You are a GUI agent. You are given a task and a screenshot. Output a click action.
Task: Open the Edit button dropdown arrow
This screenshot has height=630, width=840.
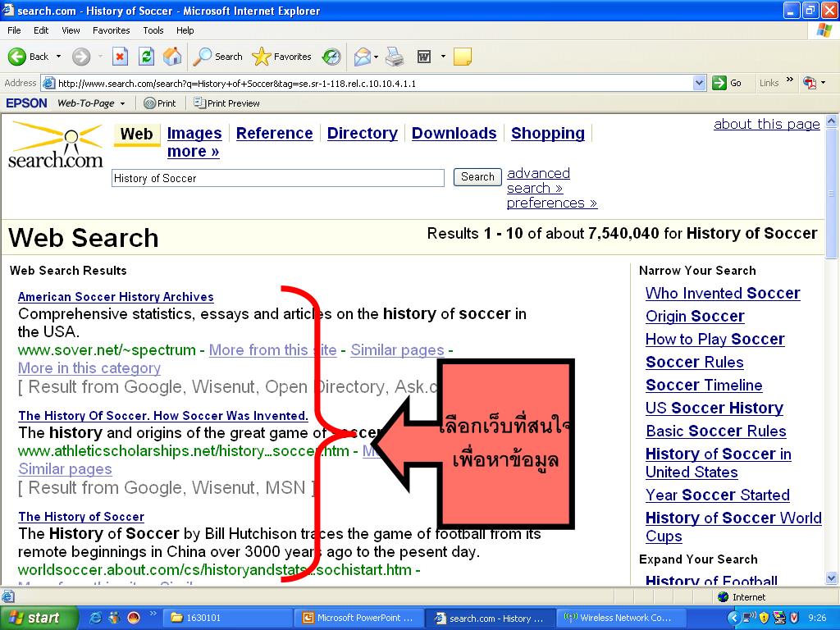click(443, 57)
